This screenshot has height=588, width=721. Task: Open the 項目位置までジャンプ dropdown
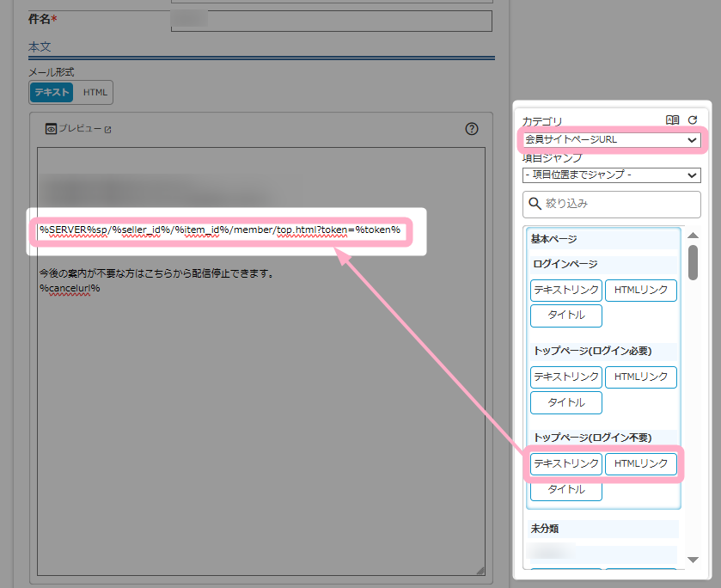click(612, 175)
